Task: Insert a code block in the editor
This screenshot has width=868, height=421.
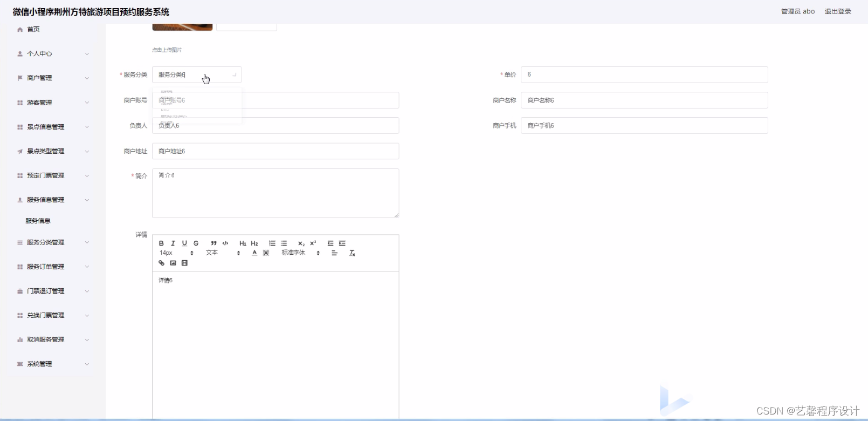Action: (225, 243)
